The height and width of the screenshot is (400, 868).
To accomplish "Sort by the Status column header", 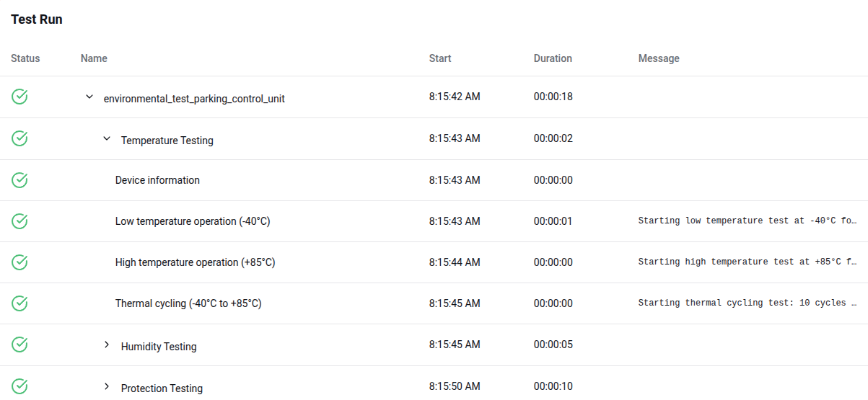I will coord(25,58).
